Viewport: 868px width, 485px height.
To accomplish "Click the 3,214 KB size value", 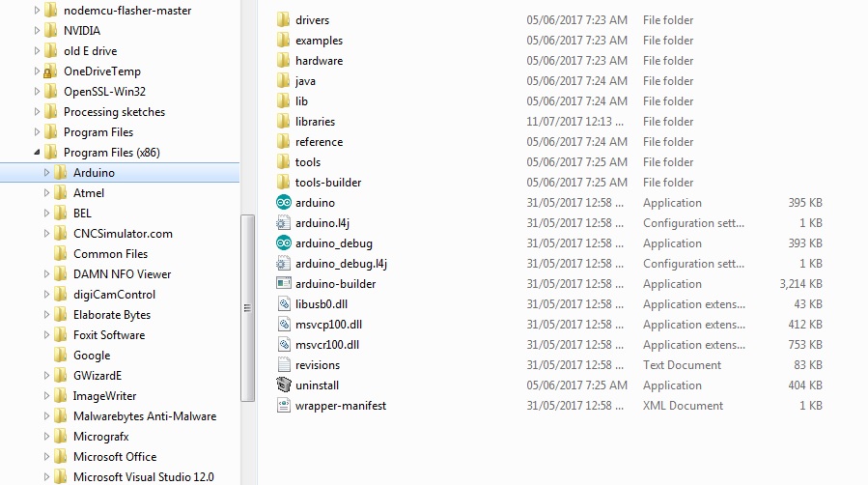I will coord(800,284).
